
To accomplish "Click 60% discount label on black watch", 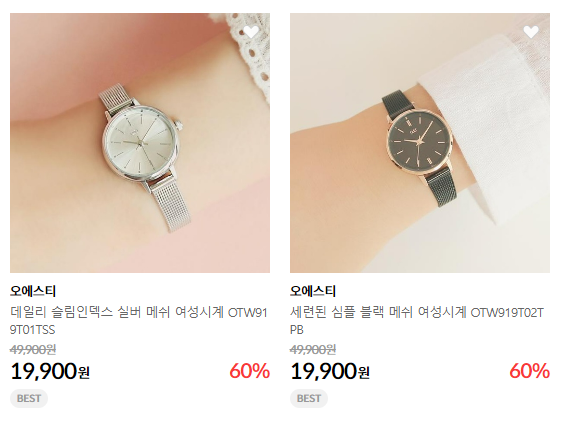I will click(529, 371).
